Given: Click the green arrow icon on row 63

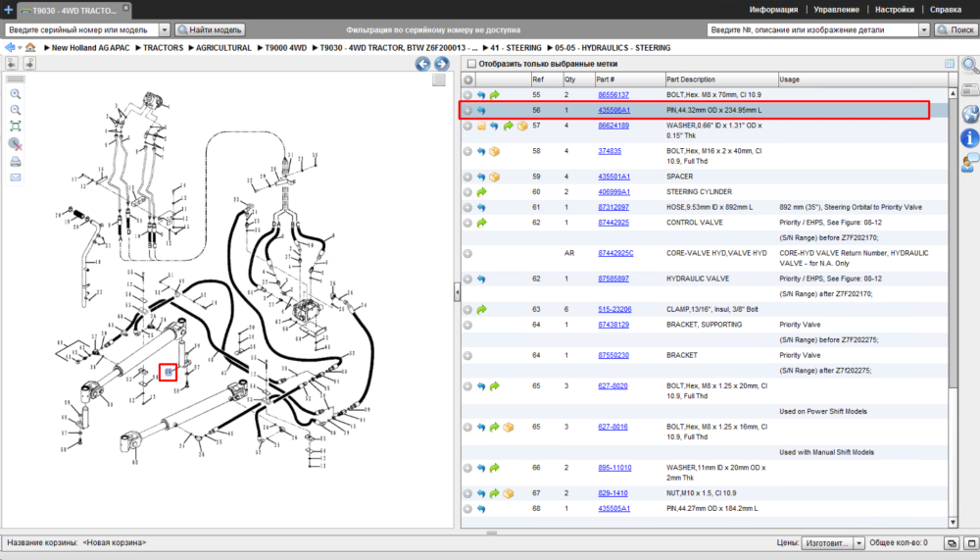Looking at the screenshot, I should [x=481, y=310].
